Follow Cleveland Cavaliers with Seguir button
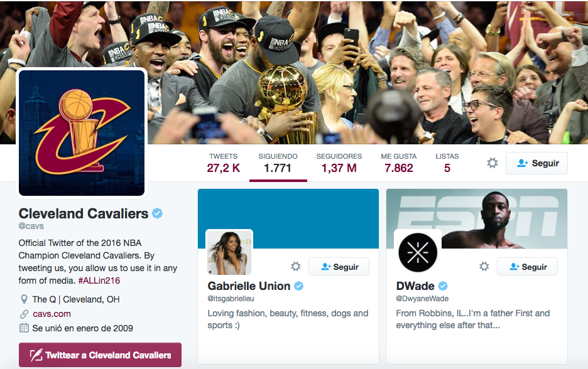The image size is (588, 369). pyautogui.click(x=536, y=163)
